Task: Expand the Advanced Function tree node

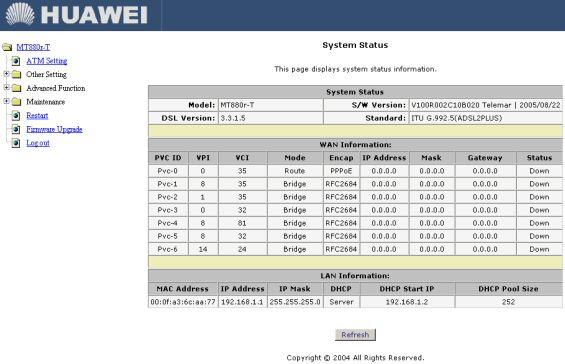Action: pyautogui.click(x=6, y=87)
